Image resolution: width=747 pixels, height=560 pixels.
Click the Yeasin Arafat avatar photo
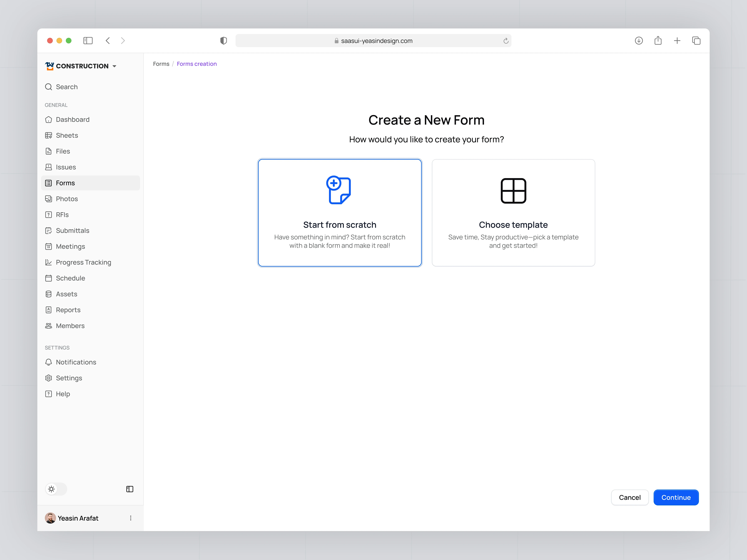point(50,518)
